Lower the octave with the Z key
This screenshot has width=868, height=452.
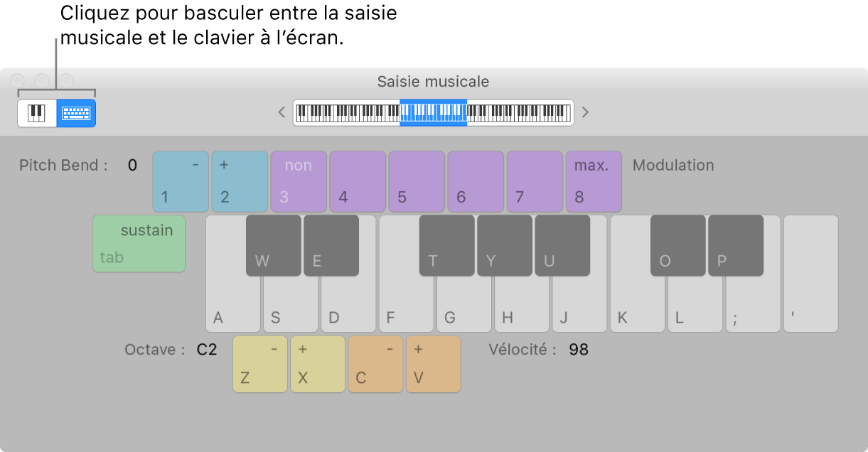click(259, 364)
